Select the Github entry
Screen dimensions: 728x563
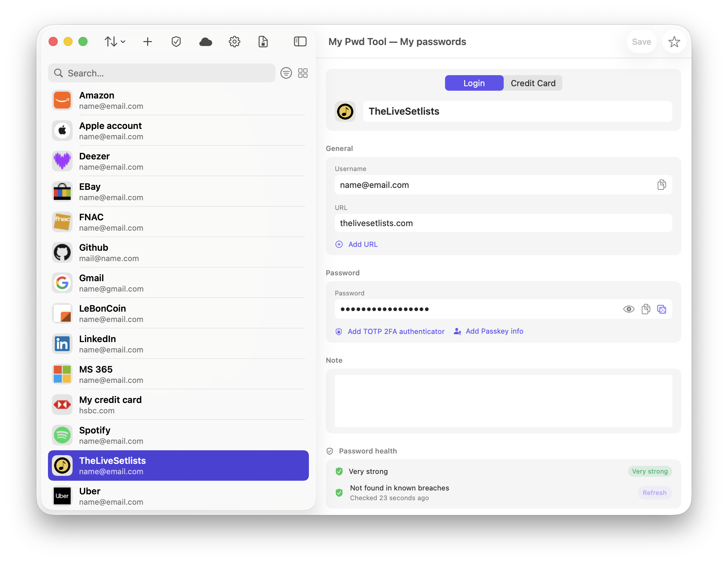(x=178, y=252)
